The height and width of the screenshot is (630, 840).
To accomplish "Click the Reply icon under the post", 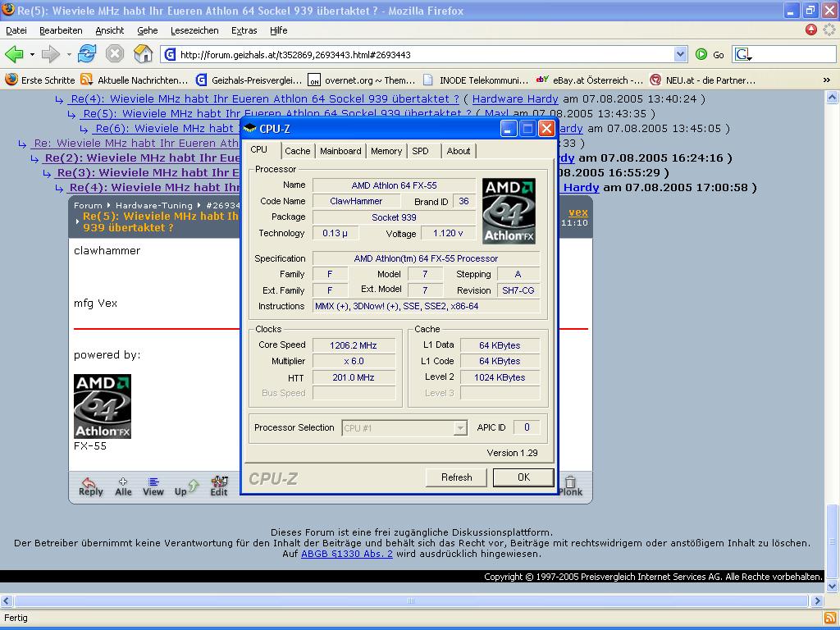I will (90, 486).
